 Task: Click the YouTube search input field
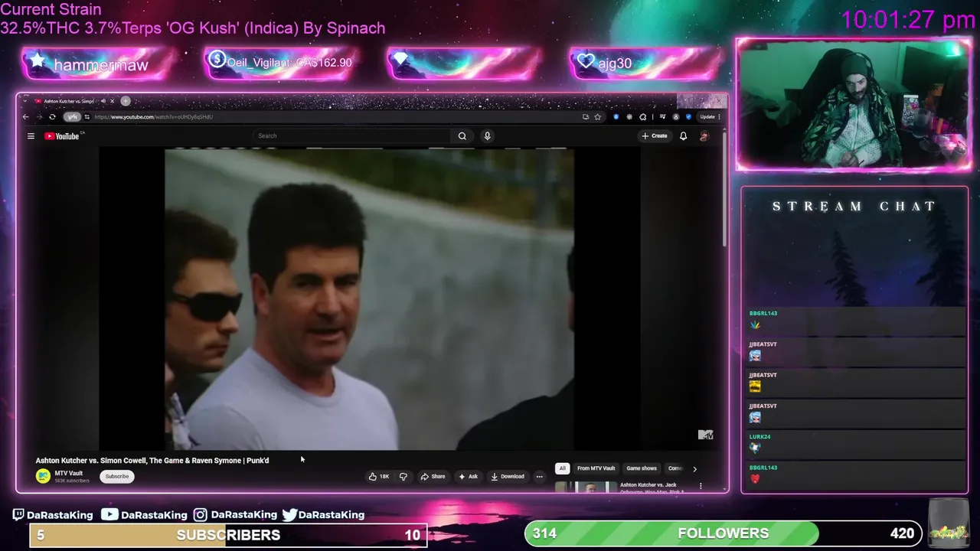pyautogui.click(x=352, y=136)
